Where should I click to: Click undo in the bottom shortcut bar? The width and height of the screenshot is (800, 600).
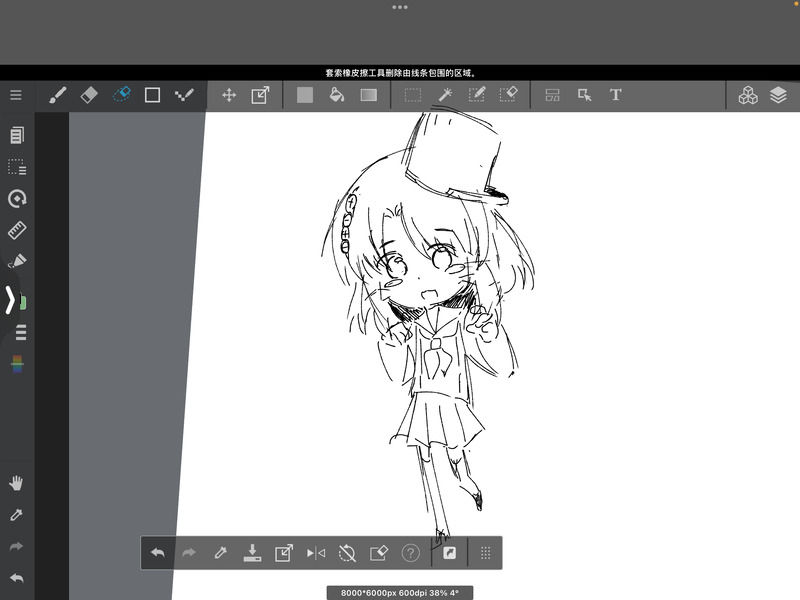pos(158,553)
